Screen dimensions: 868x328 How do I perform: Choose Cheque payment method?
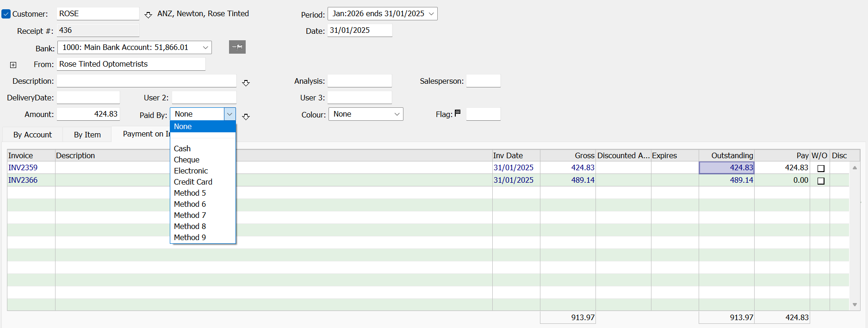click(203, 160)
